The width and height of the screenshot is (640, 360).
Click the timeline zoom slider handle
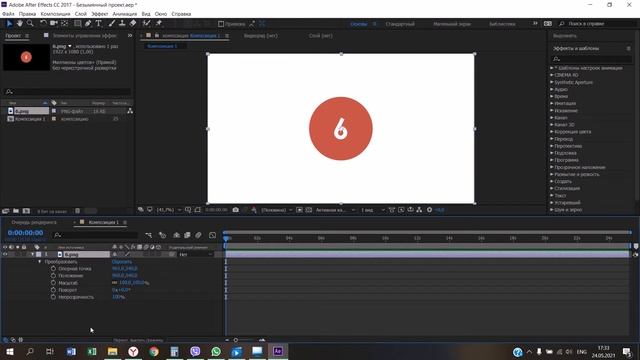point(236,340)
